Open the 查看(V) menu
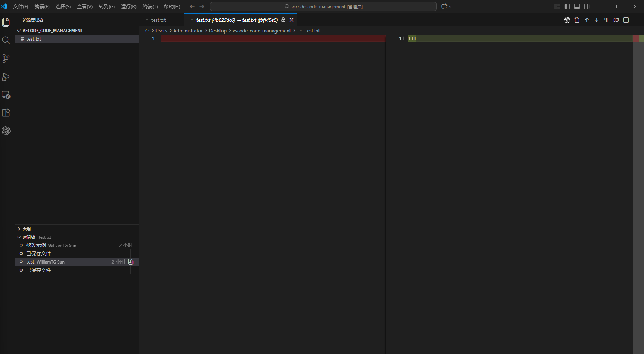The height and width of the screenshot is (354, 644). point(85,6)
